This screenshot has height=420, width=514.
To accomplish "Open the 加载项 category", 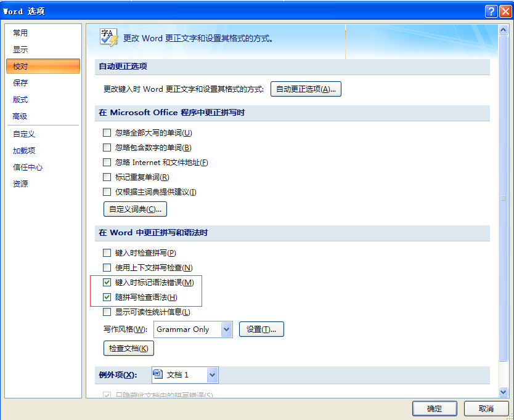I will (24, 151).
